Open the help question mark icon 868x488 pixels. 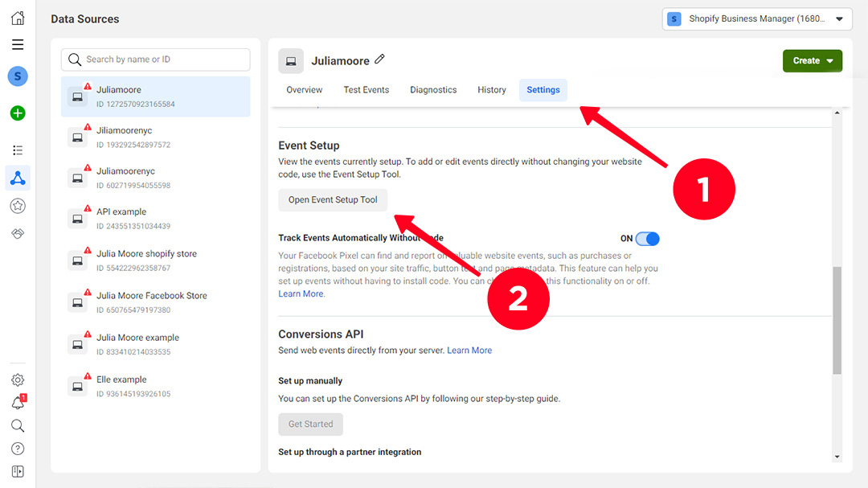18,449
